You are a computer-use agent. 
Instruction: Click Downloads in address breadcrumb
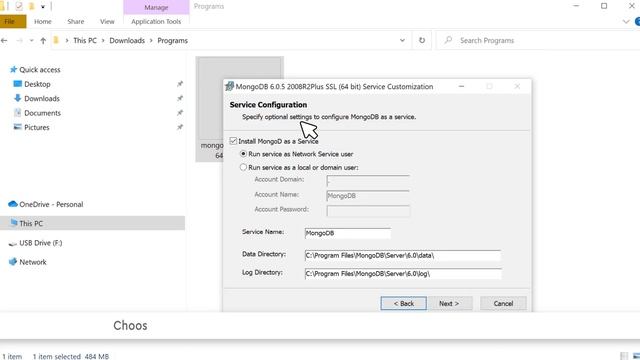127,40
